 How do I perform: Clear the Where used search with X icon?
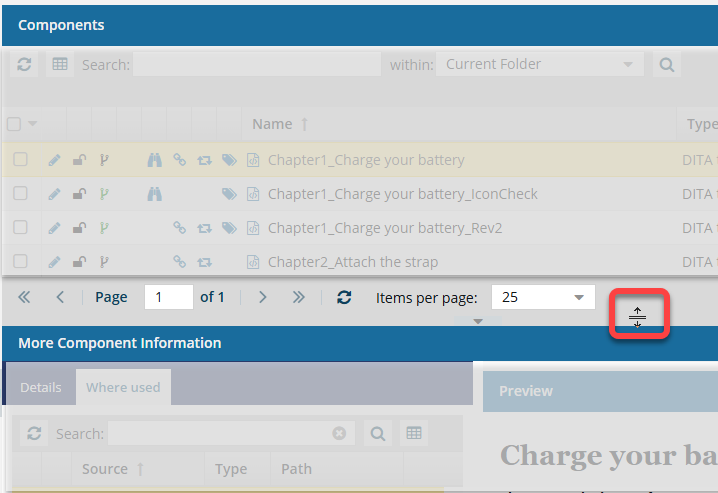(x=339, y=434)
